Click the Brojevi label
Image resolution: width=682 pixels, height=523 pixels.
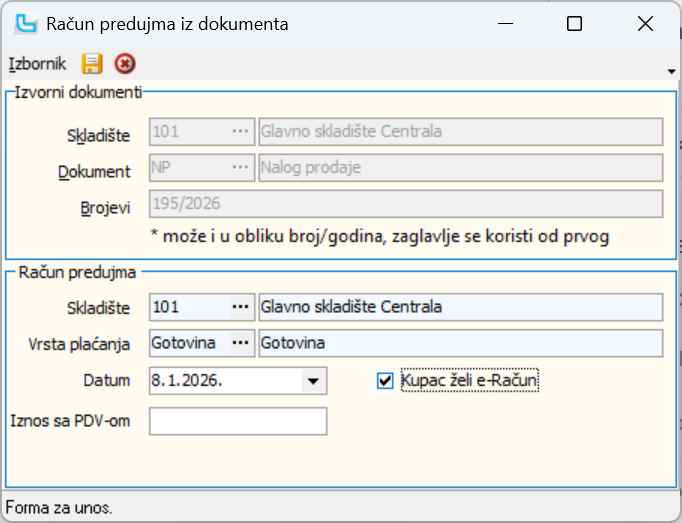tap(105, 208)
